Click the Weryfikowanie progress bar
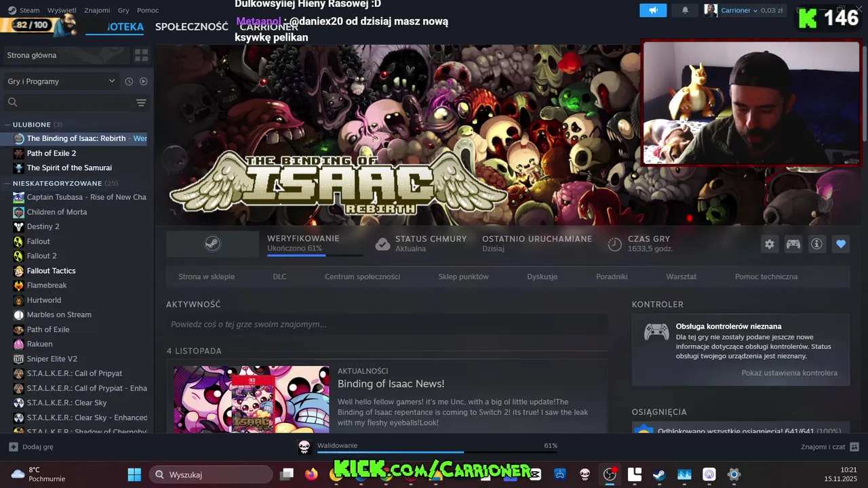This screenshot has height=488, width=868. (315, 256)
